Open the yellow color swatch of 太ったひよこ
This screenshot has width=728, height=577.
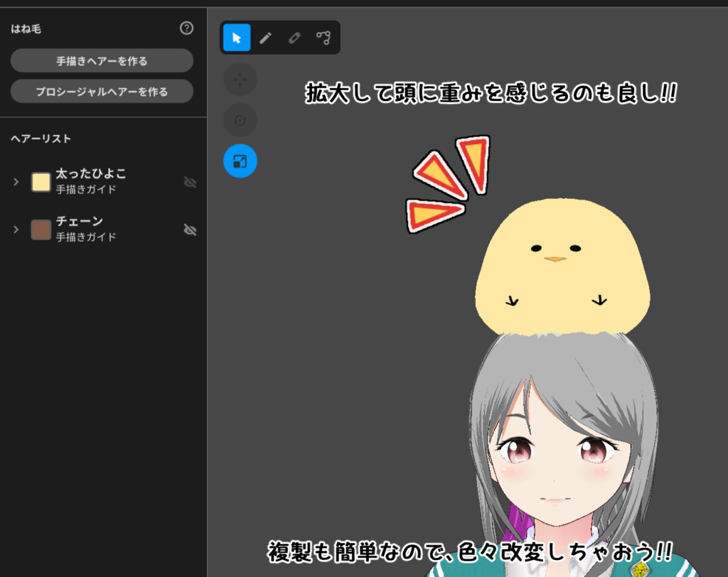coord(41,182)
